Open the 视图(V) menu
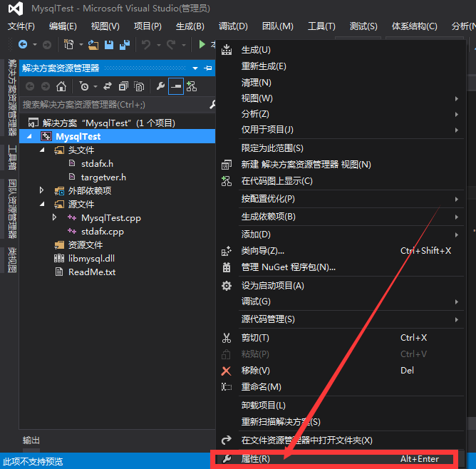Viewport: 476px width, 469px height. [x=105, y=26]
